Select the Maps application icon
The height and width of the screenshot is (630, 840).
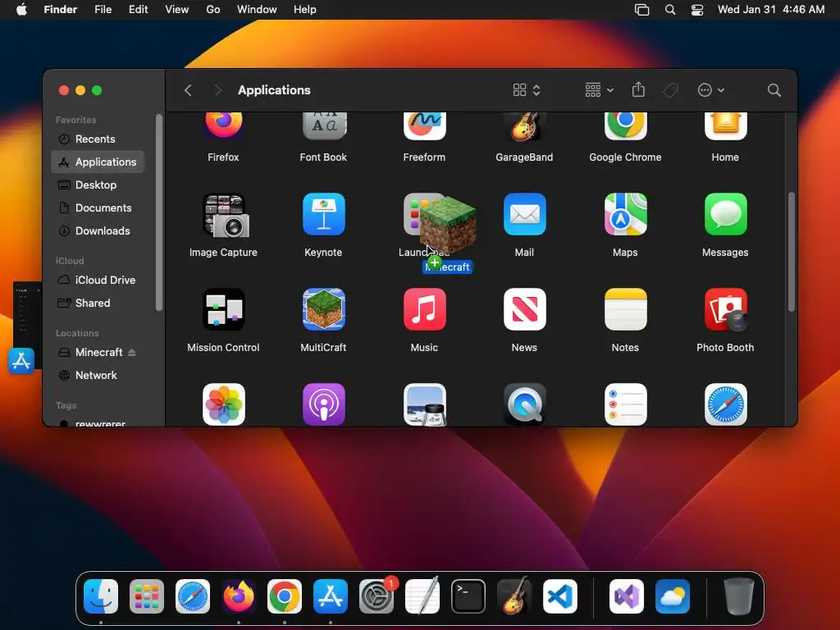tap(625, 214)
